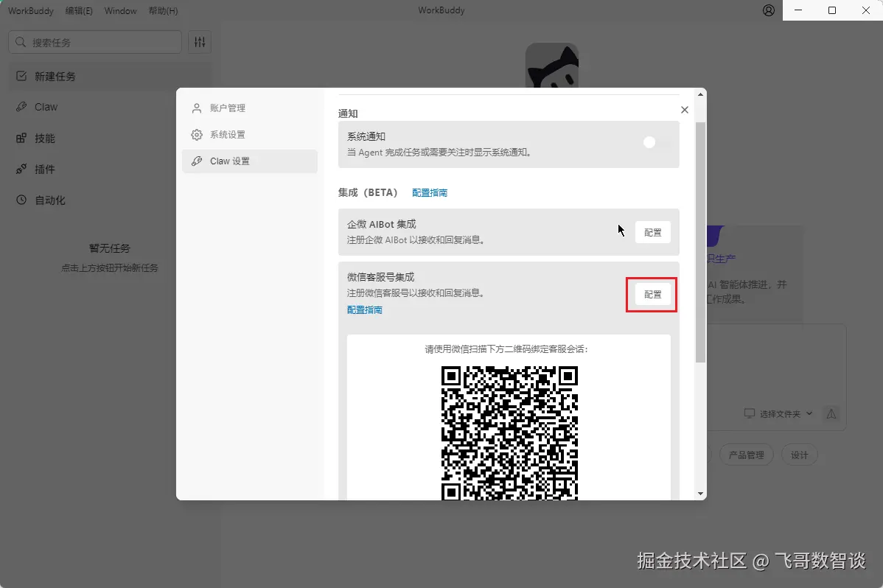The height and width of the screenshot is (588, 883).
Task: Open 配置指南 link under 微信客服号集成
Action: [x=364, y=309]
